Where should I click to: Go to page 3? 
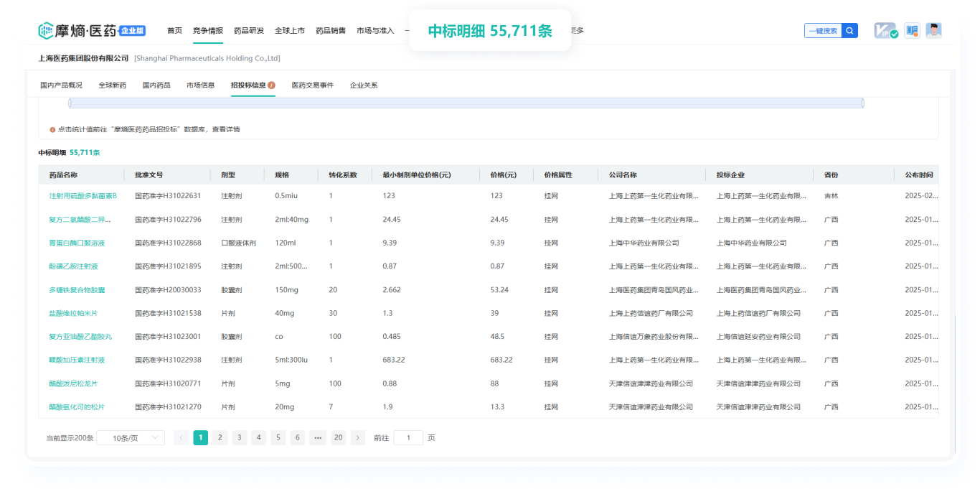tap(240, 437)
